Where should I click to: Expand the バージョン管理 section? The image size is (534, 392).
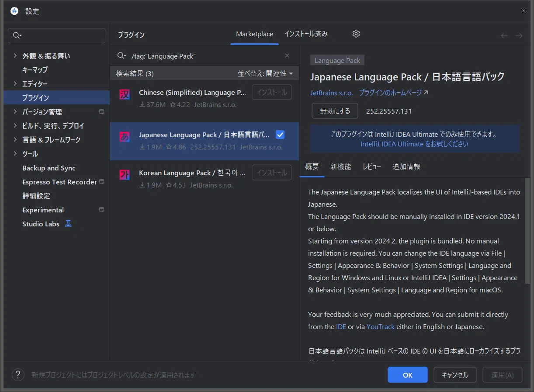click(x=15, y=111)
